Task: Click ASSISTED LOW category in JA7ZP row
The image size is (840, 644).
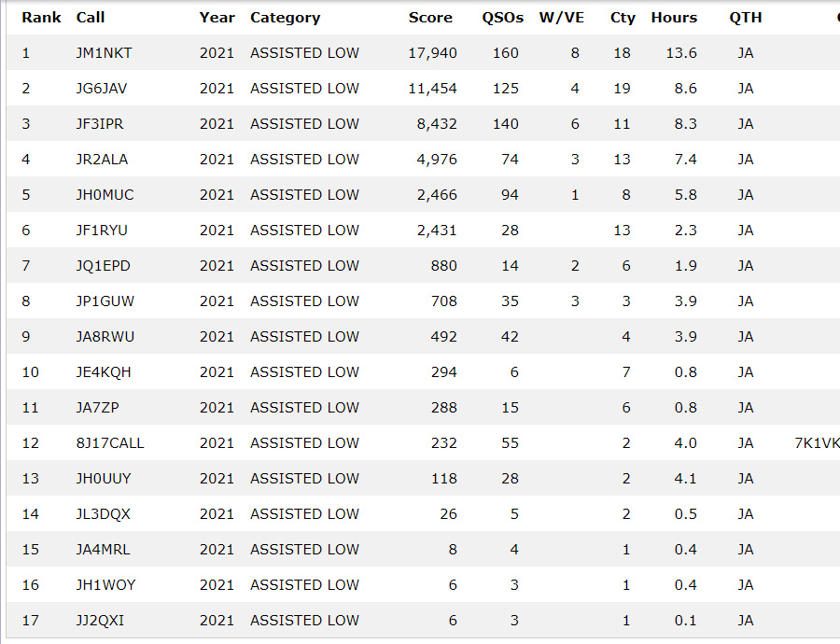Action: 304,408
